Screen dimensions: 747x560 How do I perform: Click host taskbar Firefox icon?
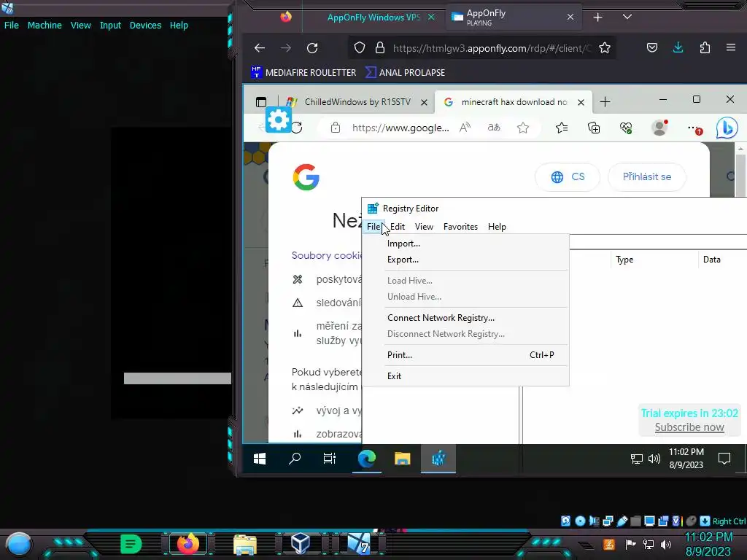tap(187, 544)
